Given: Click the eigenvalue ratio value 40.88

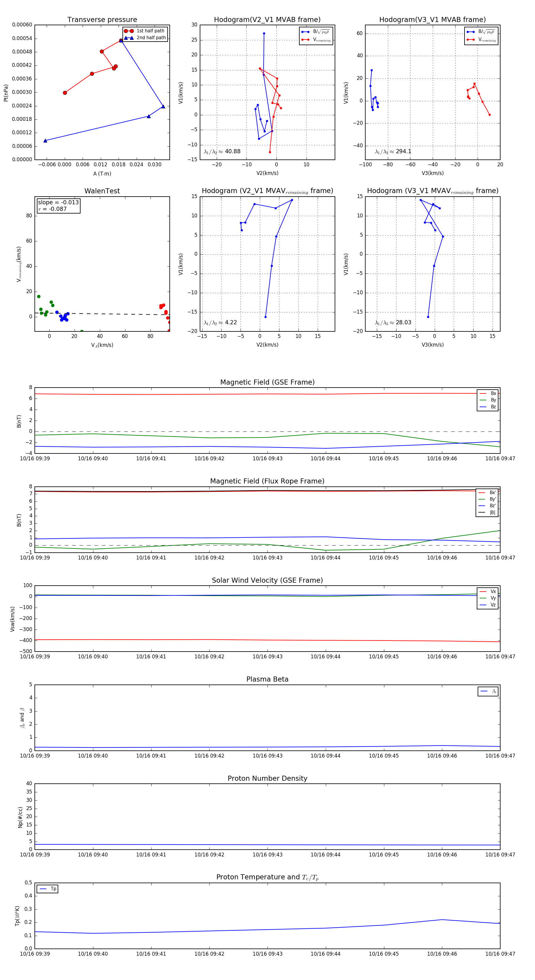Looking at the screenshot, I should tap(233, 151).
